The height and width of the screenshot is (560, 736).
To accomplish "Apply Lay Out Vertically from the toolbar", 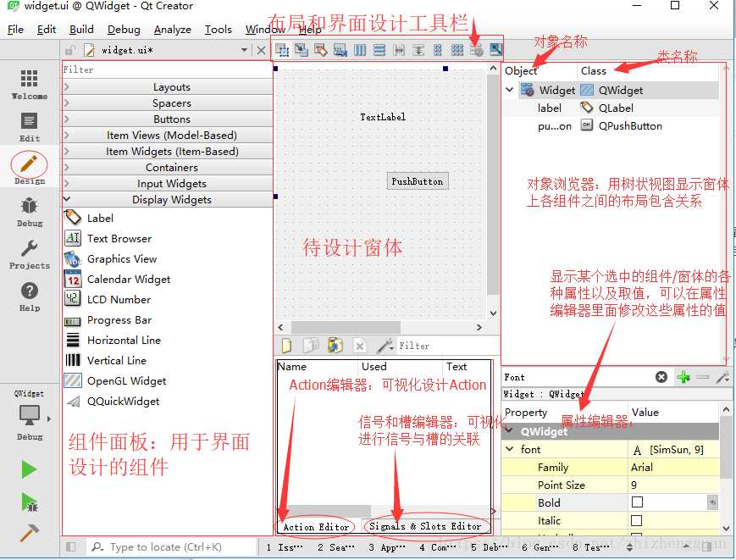I will click(379, 50).
